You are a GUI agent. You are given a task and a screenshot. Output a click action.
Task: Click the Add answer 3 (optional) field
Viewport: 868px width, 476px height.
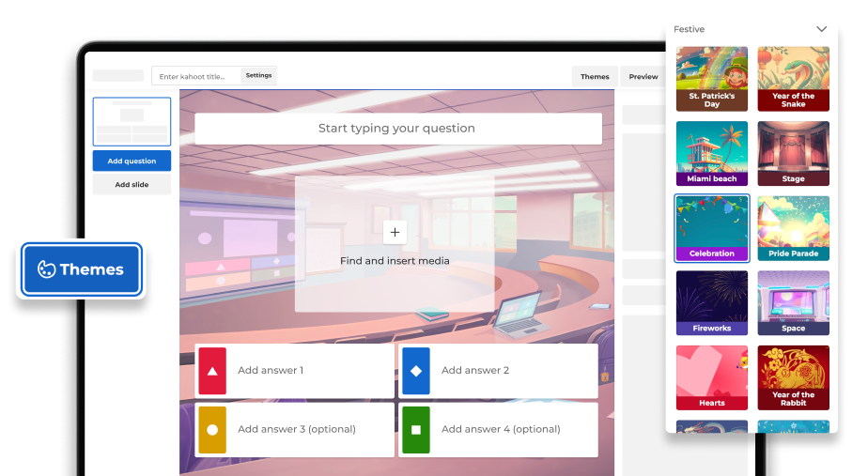tap(295, 429)
